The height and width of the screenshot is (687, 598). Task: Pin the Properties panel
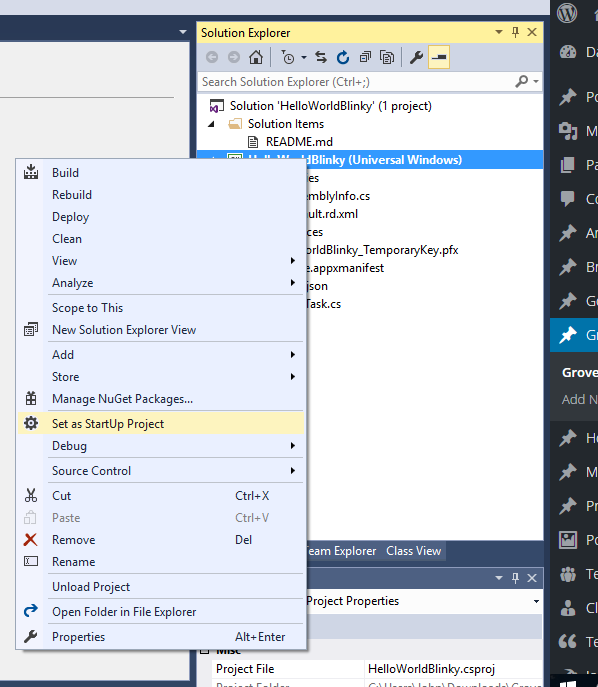point(515,578)
